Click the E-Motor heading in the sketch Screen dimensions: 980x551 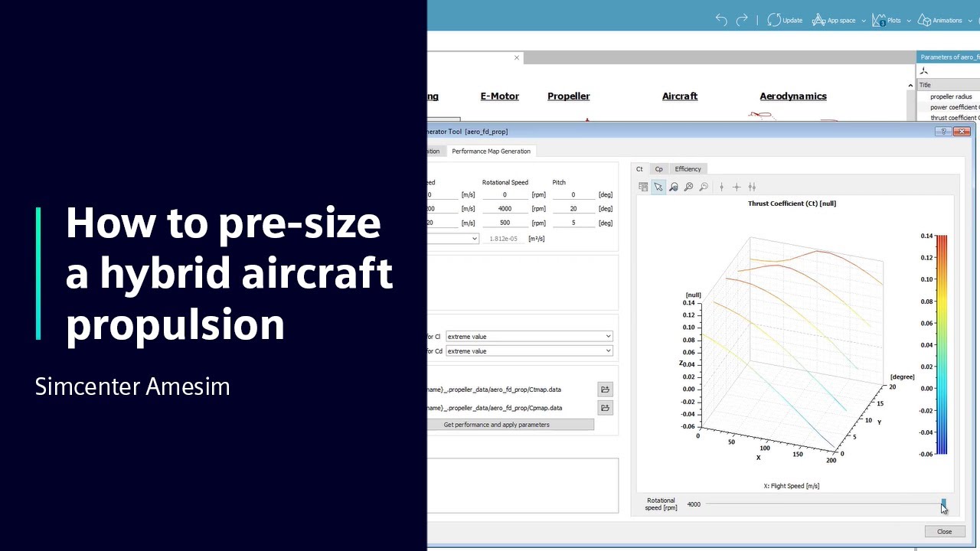pyautogui.click(x=500, y=96)
